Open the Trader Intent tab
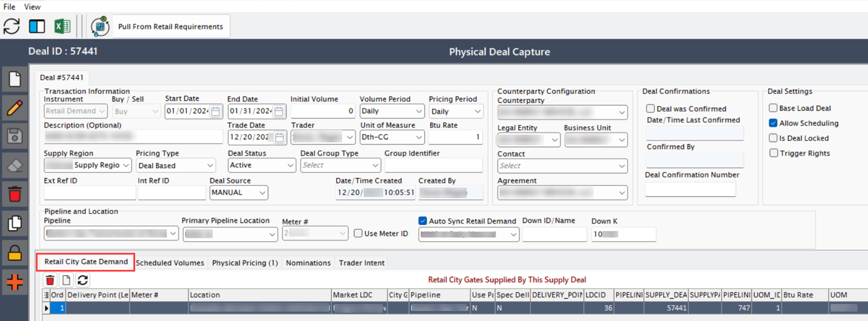The height and width of the screenshot is (321, 868). tap(362, 263)
